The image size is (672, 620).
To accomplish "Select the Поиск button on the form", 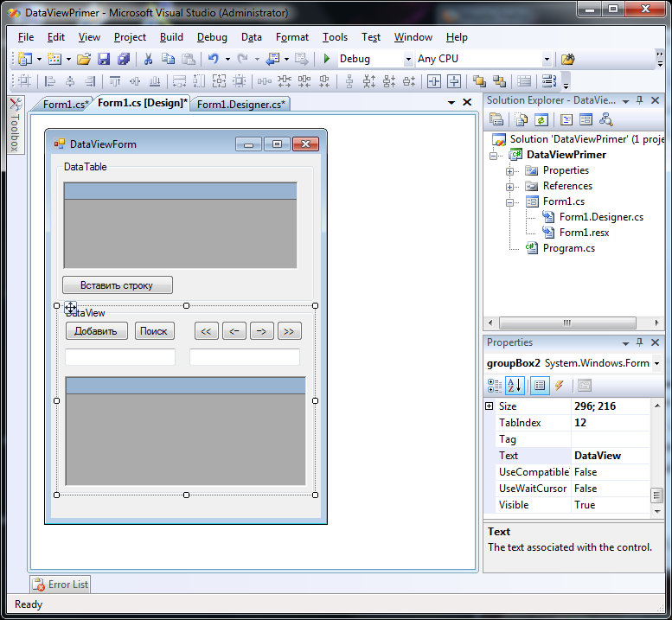I will (154, 331).
